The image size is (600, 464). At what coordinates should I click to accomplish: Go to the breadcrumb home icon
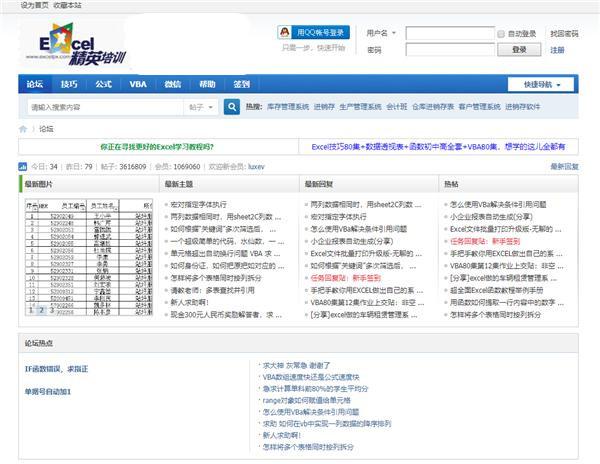point(23,129)
